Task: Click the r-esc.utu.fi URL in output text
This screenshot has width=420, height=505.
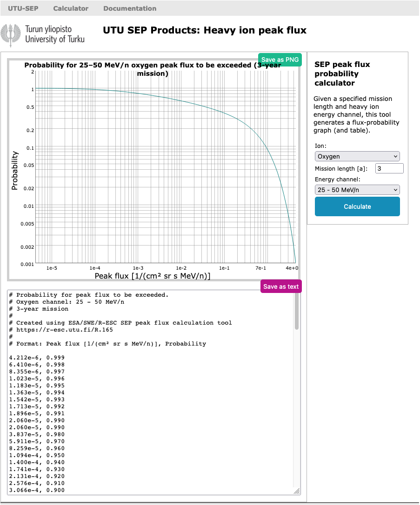Action: pos(64,330)
